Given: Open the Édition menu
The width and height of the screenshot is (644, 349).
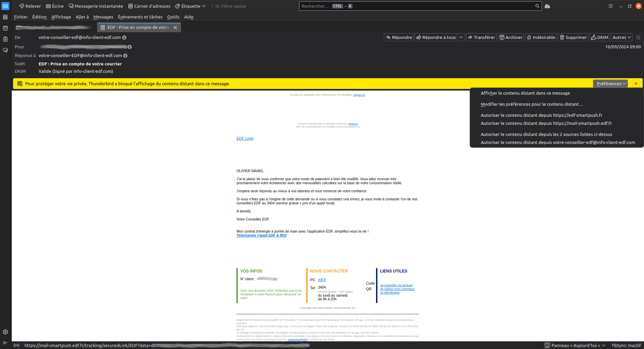Looking at the screenshot, I should point(39,17).
